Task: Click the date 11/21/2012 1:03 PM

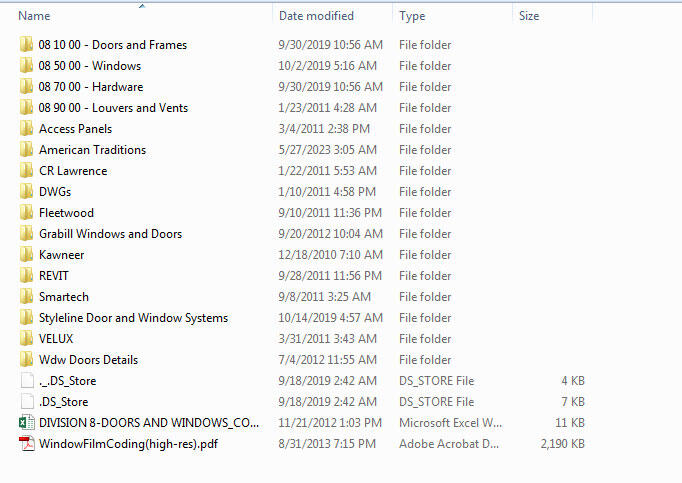Action: point(330,423)
